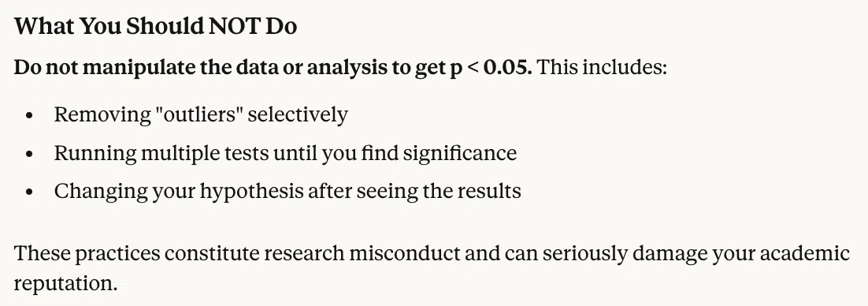Click the word "significance" in the second bullet
This screenshot has height=306, width=868.
[x=460, y=153]
